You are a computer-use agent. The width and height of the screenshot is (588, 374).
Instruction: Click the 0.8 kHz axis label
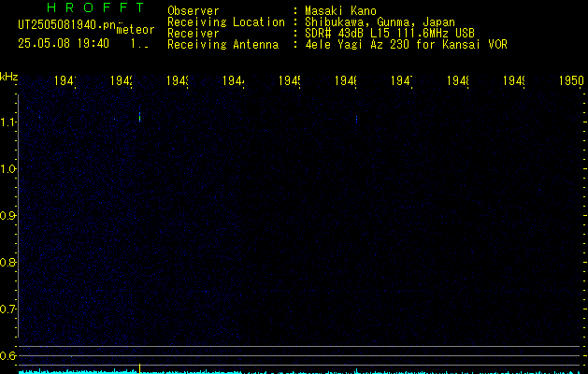(x=8, y=262)
